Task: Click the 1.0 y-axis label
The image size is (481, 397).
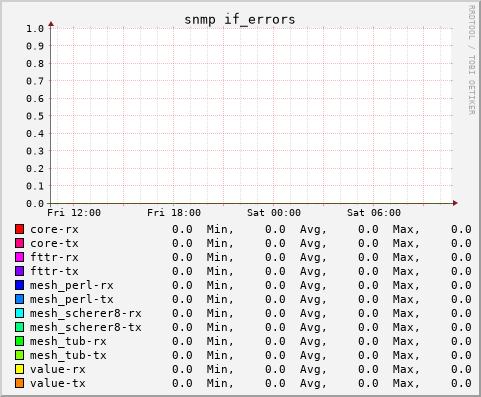Action: click(x=35, y=29)
